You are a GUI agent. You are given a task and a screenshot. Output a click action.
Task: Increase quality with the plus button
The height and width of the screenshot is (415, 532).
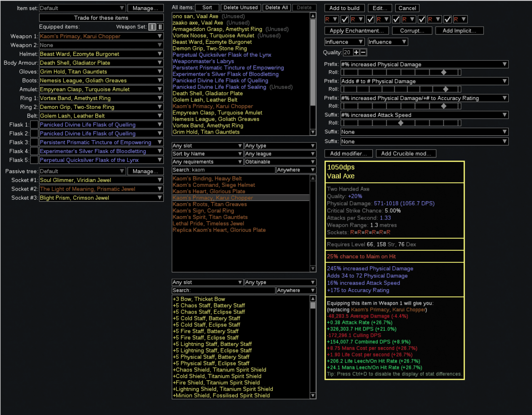(356, 52)
